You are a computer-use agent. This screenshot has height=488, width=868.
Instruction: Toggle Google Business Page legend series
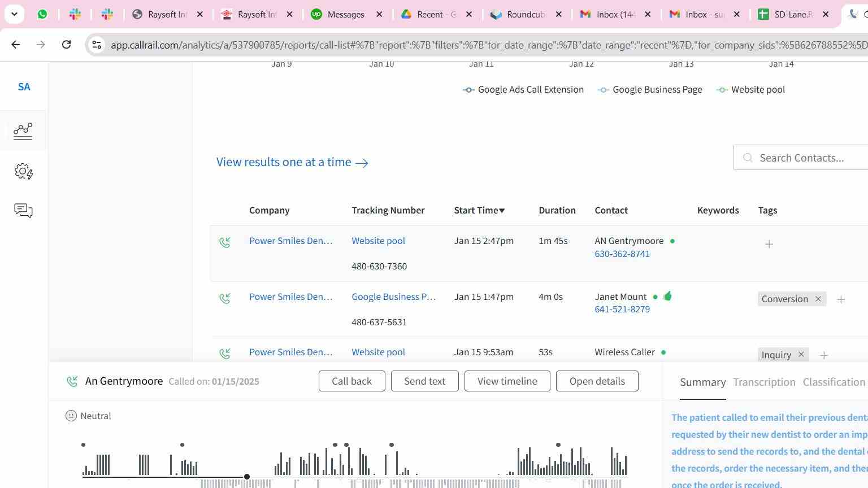click(x=650, y=89)
